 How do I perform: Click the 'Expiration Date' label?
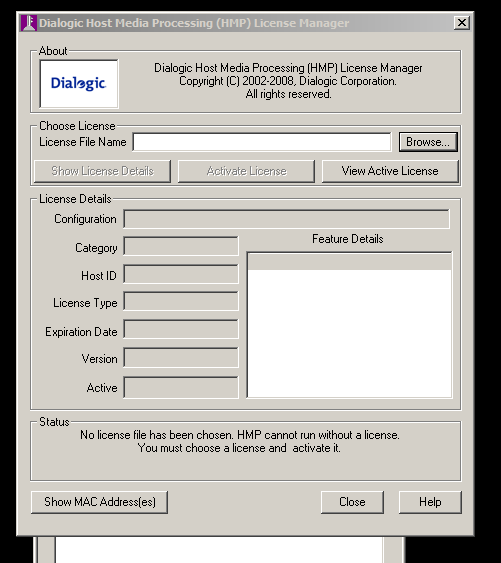pos(81,332)
